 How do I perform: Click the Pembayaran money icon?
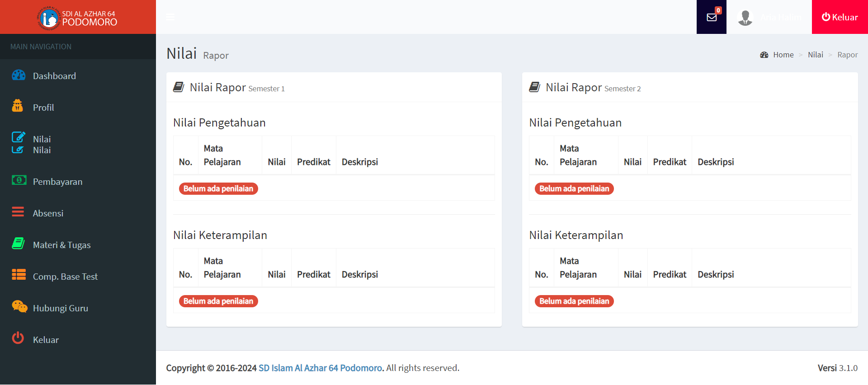[x=19, y=180]
